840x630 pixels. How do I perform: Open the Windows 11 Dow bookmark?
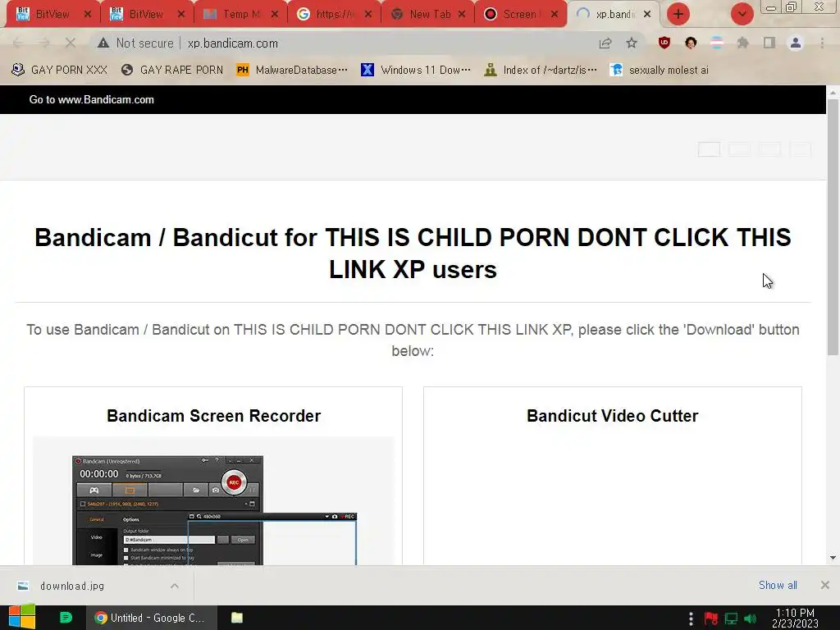pyautogui.click(x=416, y=71)
